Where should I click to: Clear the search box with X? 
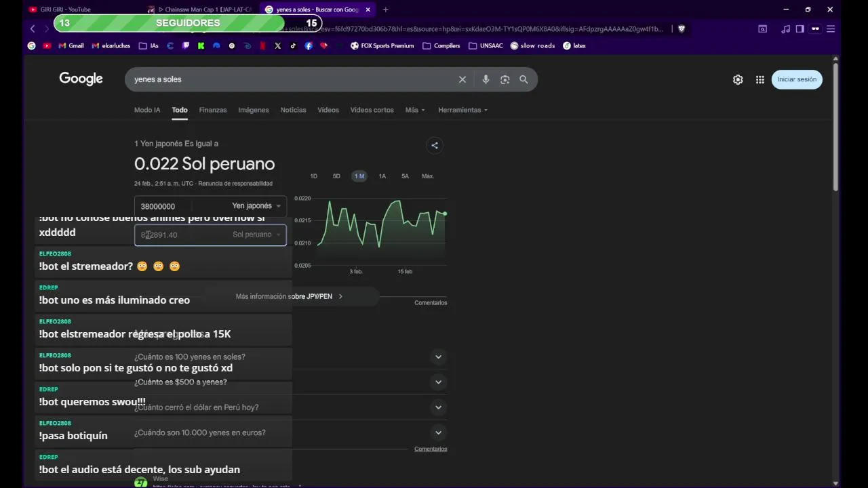pyautogui.click(x=462, y=79)
